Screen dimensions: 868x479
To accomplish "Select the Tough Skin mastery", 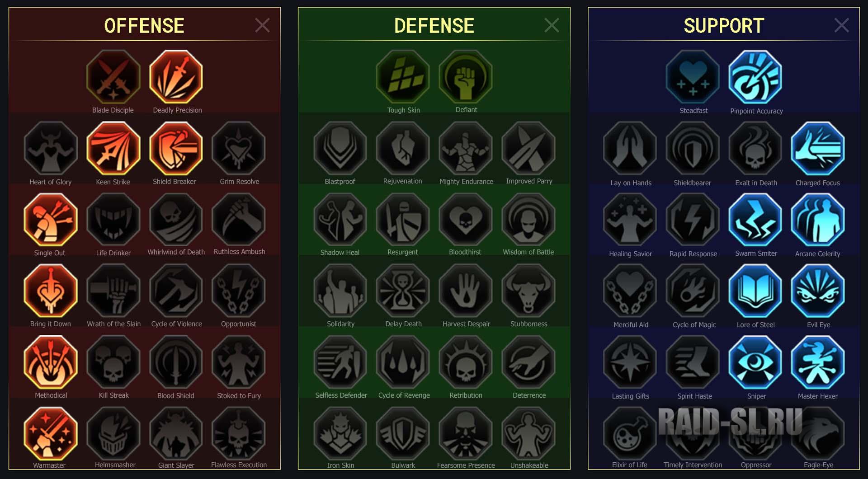I will click(x=403, y=77).
